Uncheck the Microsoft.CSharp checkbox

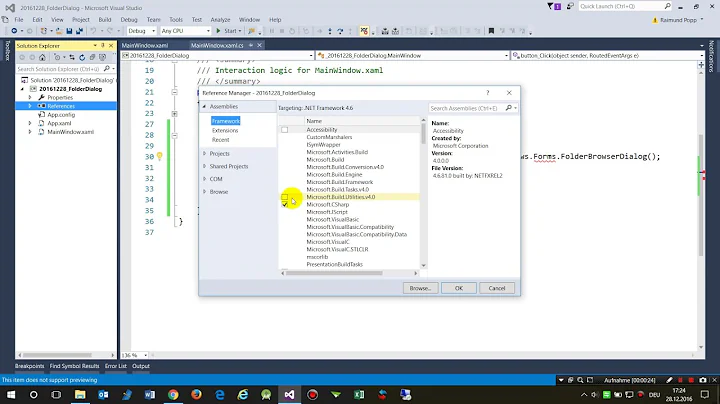point(285,204)
